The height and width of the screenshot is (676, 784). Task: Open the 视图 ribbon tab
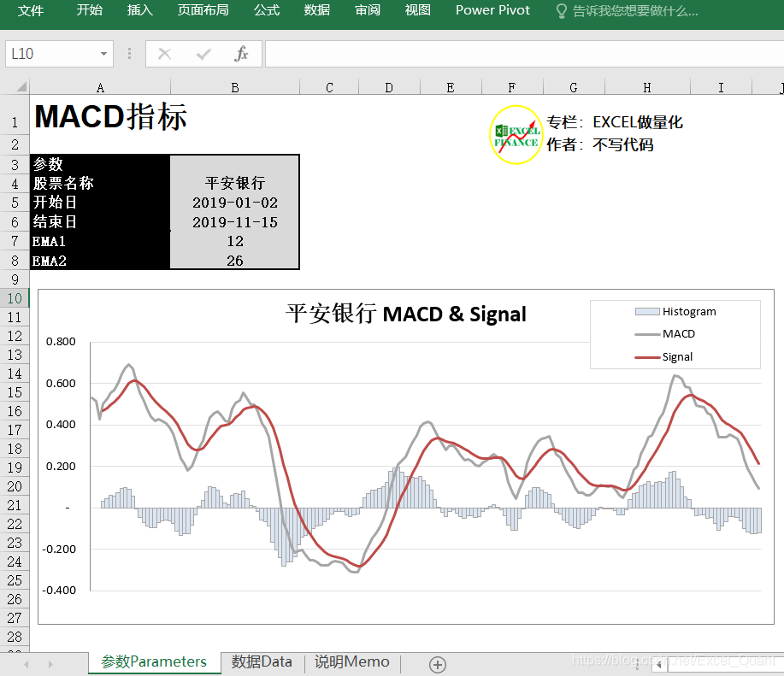(417, 10)
